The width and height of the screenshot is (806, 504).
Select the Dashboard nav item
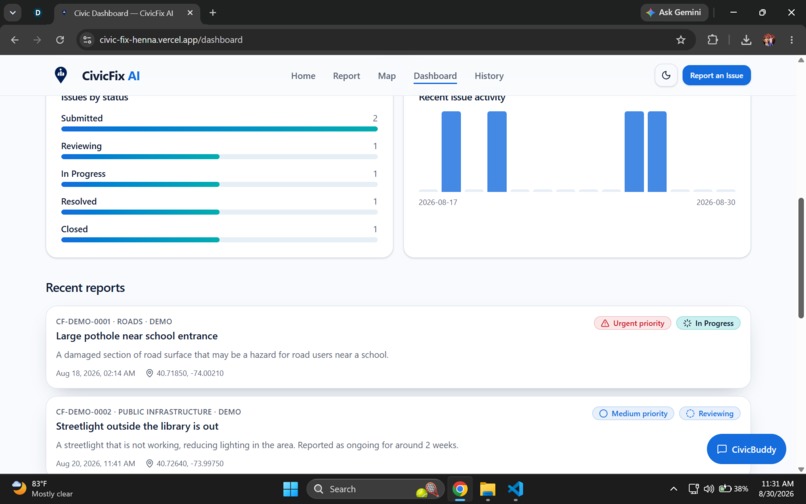pyautogui.click(x=435, y=76)
